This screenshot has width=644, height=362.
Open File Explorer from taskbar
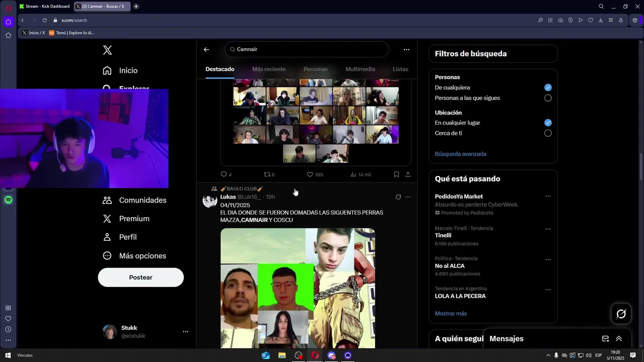pos(282,355)
